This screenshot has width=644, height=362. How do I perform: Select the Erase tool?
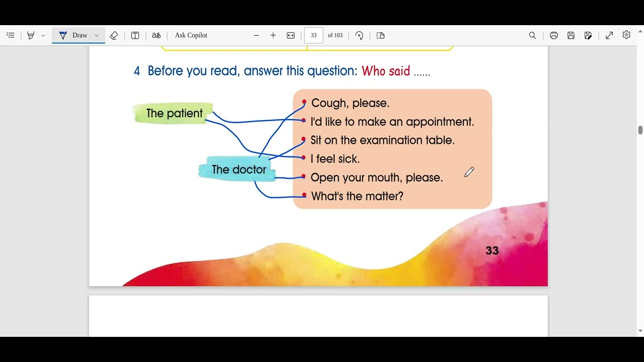(114, 35)
